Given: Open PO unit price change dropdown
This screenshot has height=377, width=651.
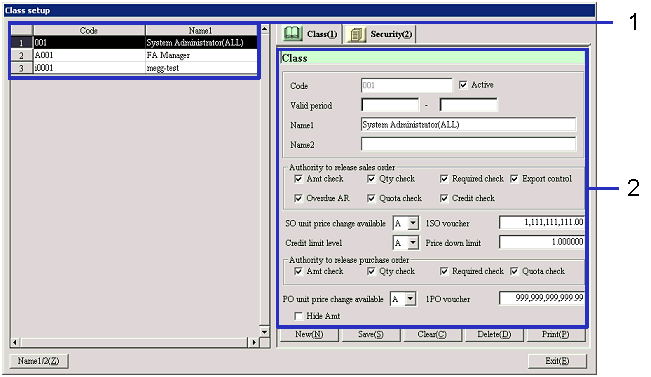Looking at the screenshot, I should (410, 299).
